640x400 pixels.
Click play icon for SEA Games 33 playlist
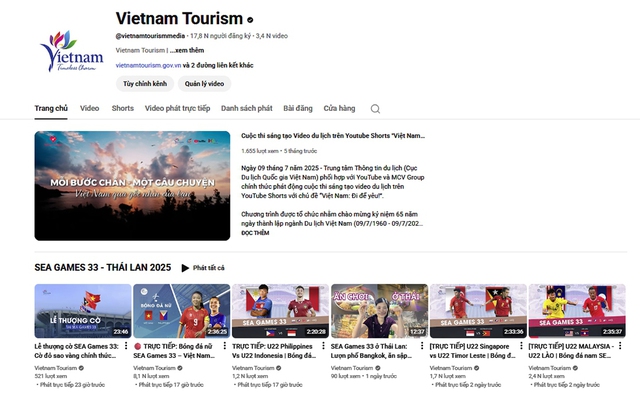tap(185, 268)
